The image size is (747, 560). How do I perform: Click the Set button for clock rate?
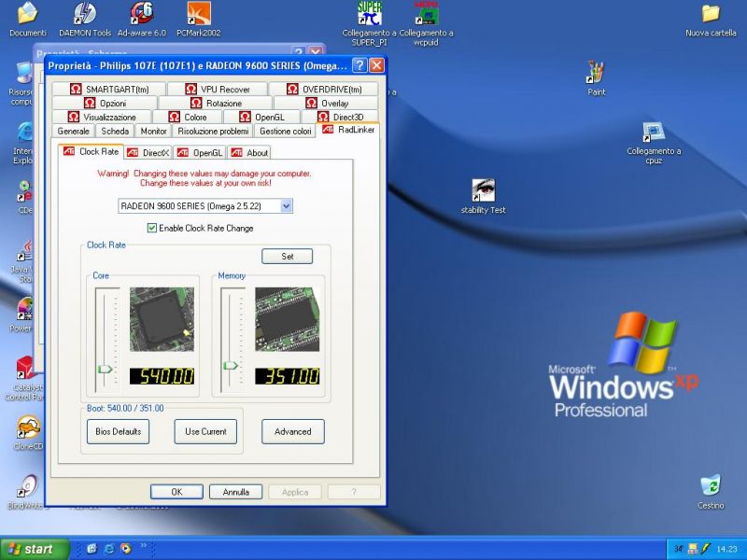tap(288, 256)
